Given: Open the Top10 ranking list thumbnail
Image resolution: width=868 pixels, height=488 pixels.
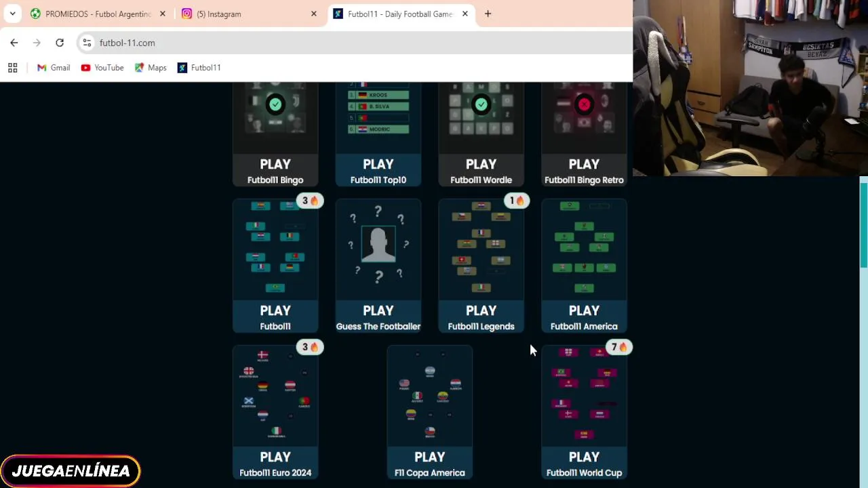Looking at the screenshot, I should coord(378,118).
